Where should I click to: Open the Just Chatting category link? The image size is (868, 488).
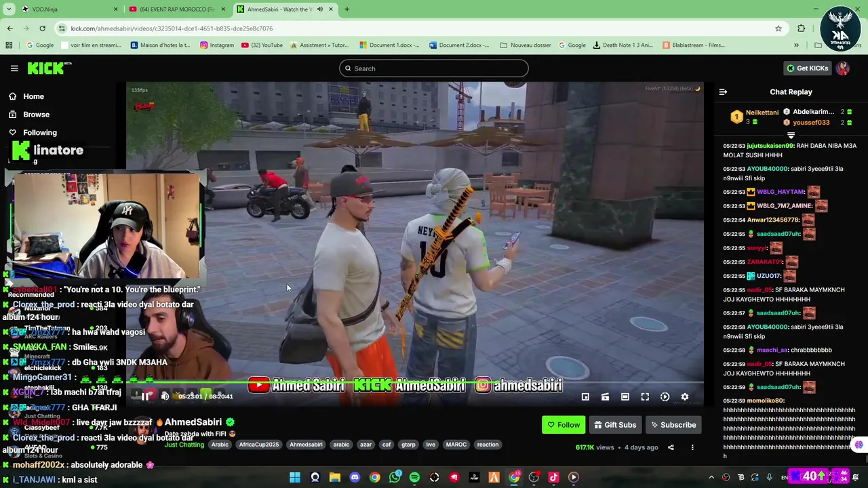[x=184, y=445]
